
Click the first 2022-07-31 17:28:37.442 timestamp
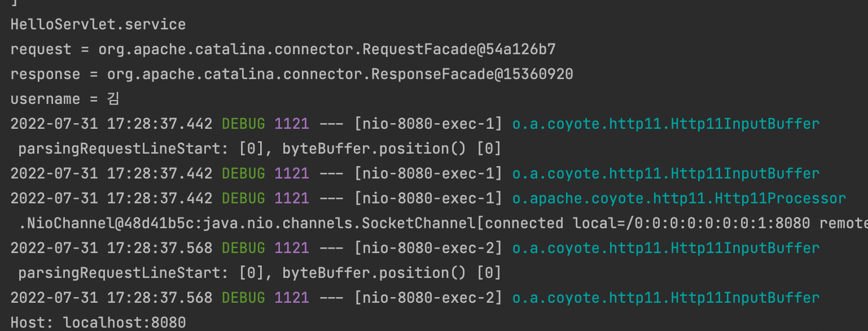pos(111,124)
